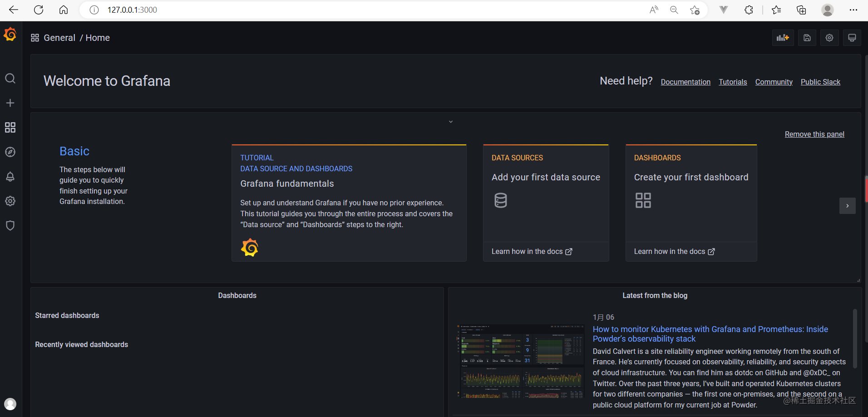Viewport: 868px width, 417px height.
Task: Go back using the browser back arrow
Action: click(x=14, y=10)
